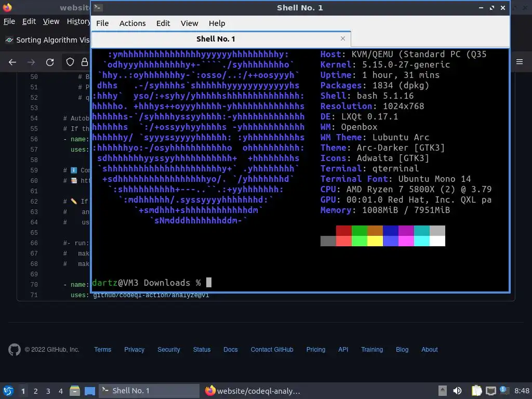532x399 pixels.
Task: Open the Training footer link
Action: pyautogui.click(x=372, y=350)
